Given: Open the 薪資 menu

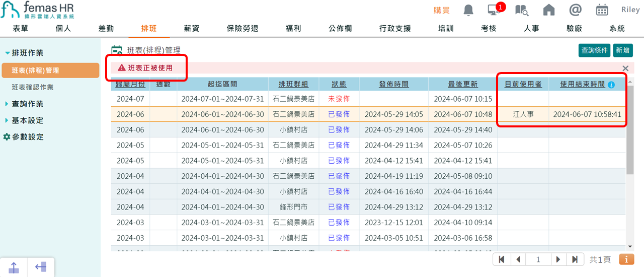Looking at the screenshot, I should coord(192,28).
